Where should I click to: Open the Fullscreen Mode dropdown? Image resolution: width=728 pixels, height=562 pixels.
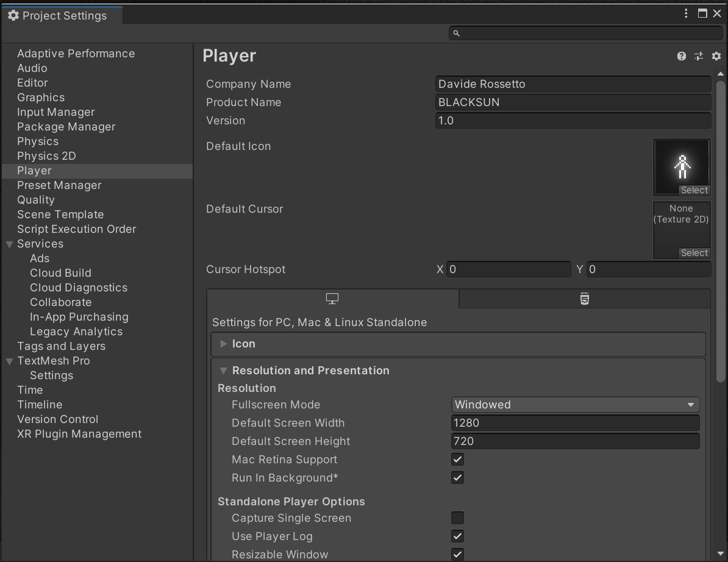[575, 405]
